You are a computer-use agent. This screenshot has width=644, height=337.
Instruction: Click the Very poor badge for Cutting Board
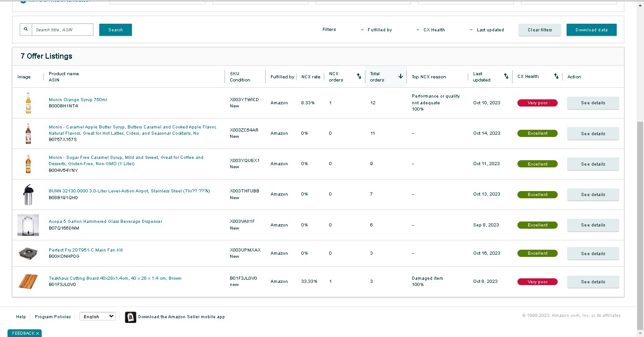pos(538,282)
